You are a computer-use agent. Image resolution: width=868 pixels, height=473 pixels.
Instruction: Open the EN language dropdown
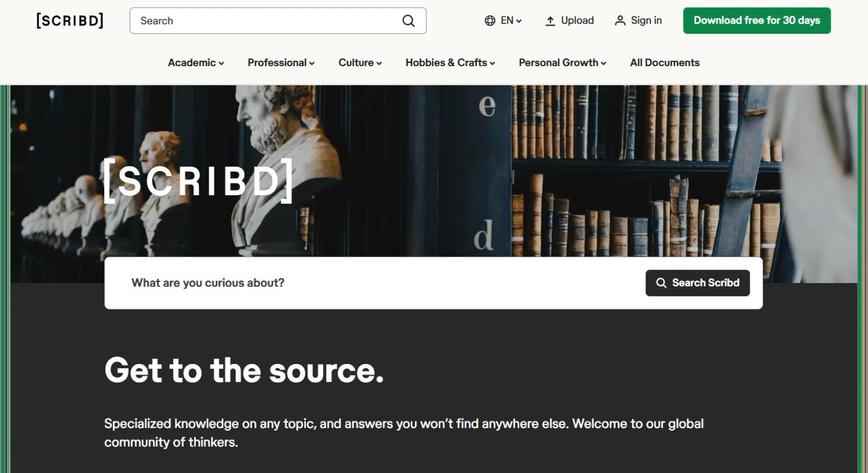503,21
